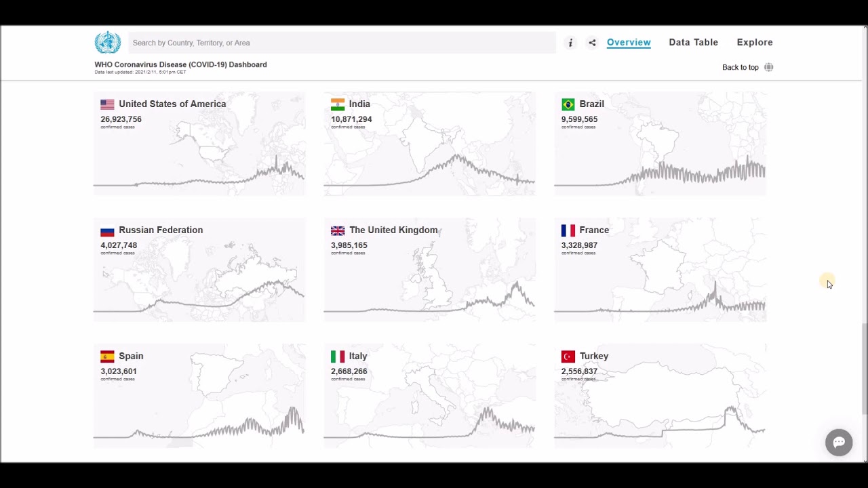868x488 pixels.
Task: Click the 26,923,756 confirmed cases figure
Action: (x=121, y=119)
